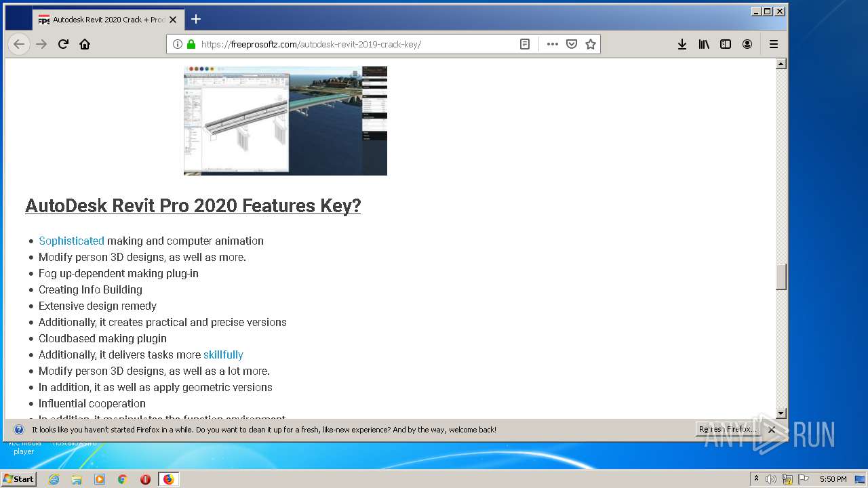
Task: Click the 5:50 PM taskbar clock
Action: click(x=833, y=479)
